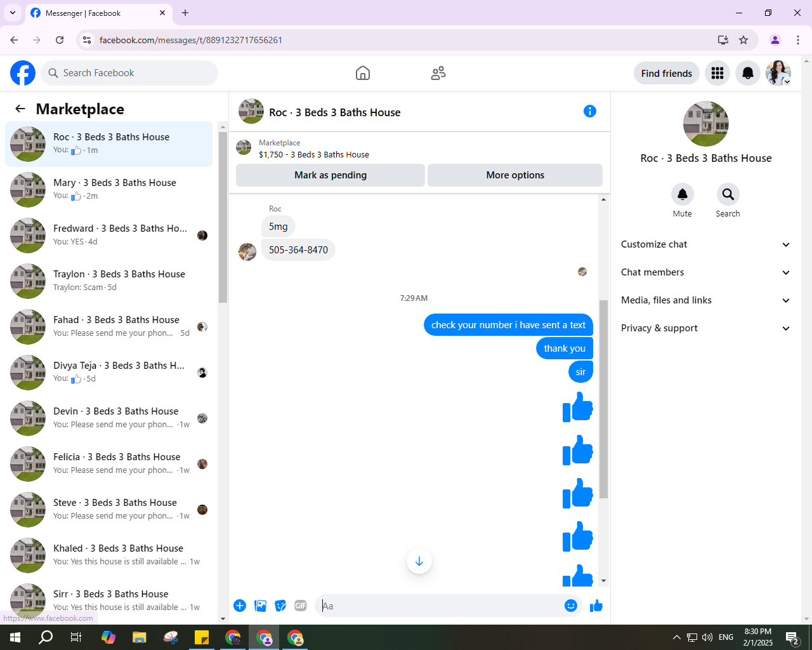This screenshot has height=650, width=812.
Task: Expand Privacy & support section
Action: [706, 328]
